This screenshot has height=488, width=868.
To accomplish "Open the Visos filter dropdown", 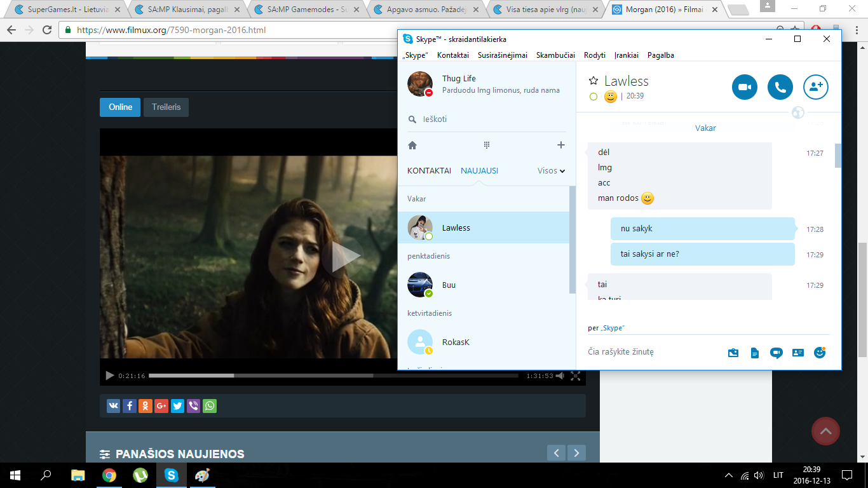I will point(551,170).
